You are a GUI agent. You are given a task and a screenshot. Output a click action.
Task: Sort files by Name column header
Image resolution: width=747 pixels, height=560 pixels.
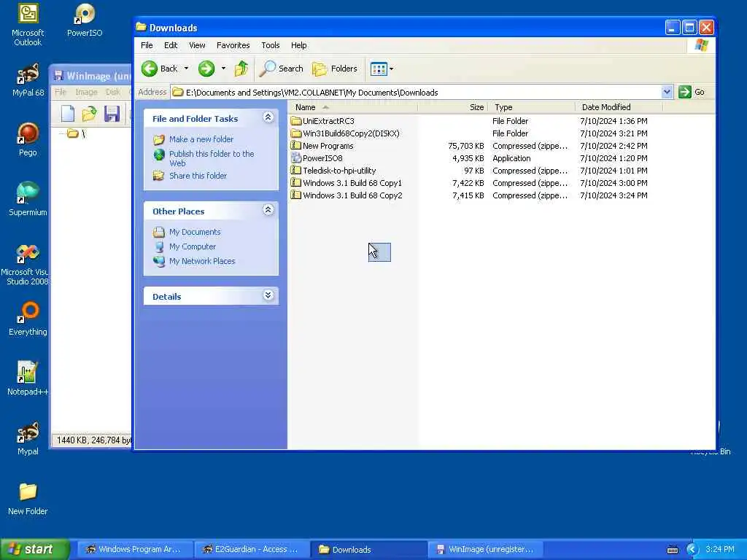[352, 107]
